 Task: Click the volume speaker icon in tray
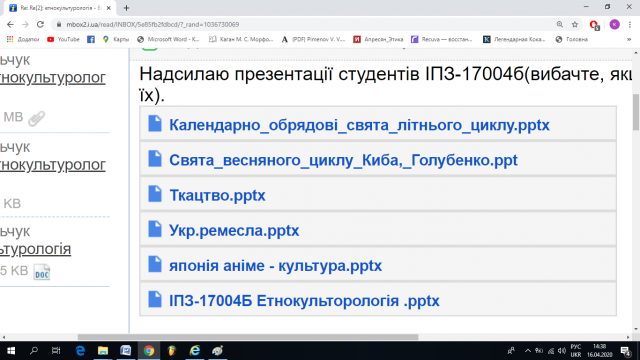pos(562,351)
